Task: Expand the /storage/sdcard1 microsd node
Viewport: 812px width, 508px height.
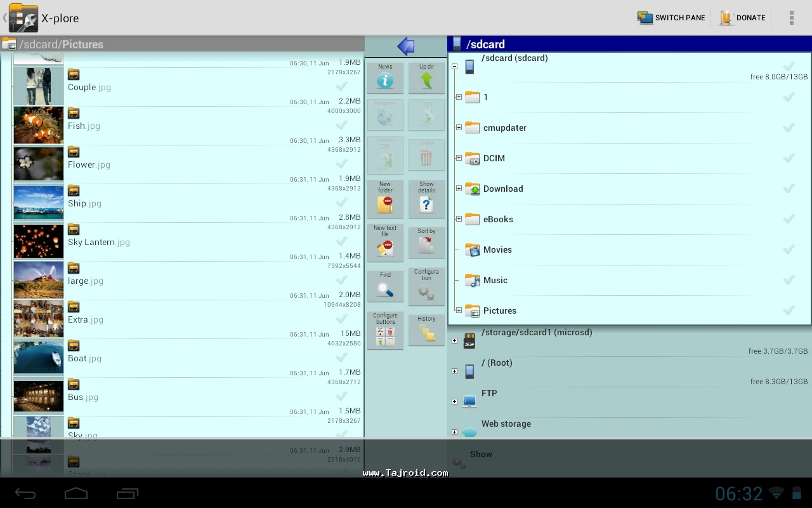Action: (x=454, y=341)
